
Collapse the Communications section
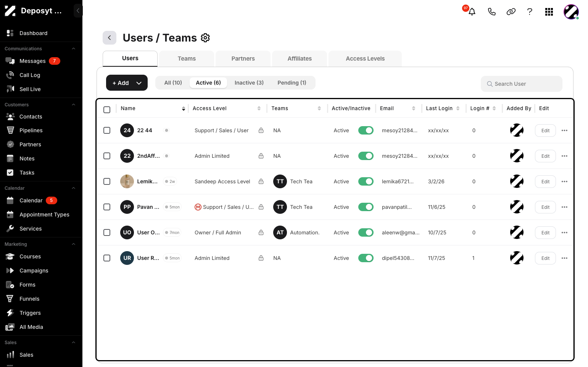point(73,49)
